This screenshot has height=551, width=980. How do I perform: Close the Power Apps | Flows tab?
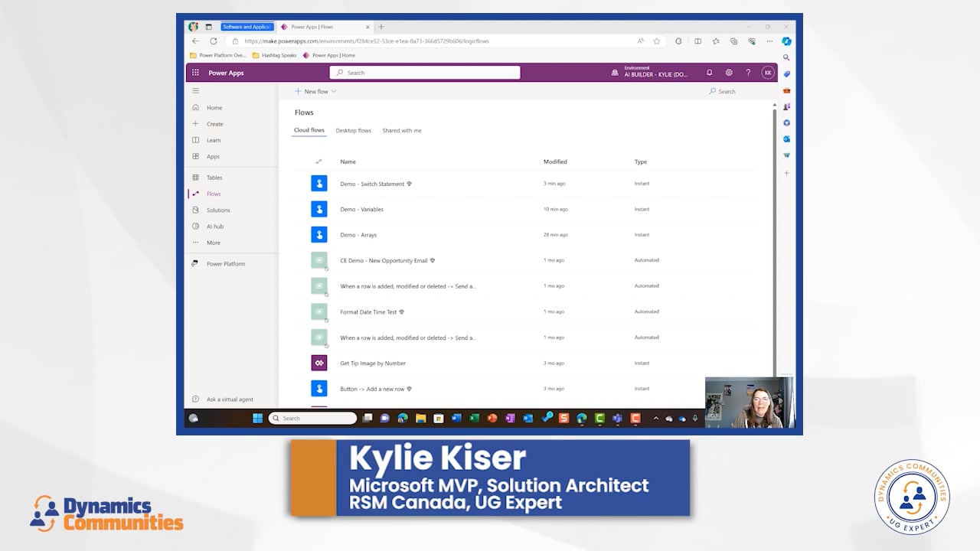[368, 27]
